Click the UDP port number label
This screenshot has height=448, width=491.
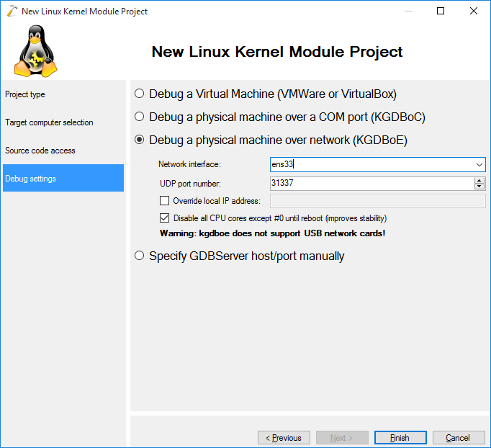(x=190, y=184)
